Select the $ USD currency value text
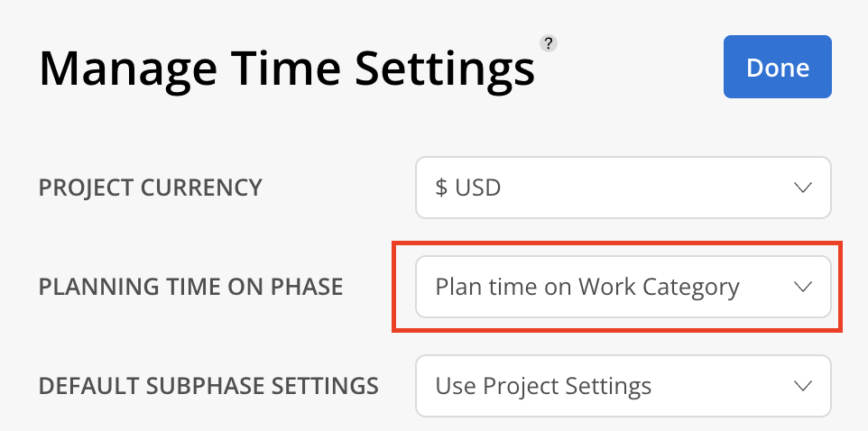The height and width of the screenshot is (431, 868). pos(467,188)
